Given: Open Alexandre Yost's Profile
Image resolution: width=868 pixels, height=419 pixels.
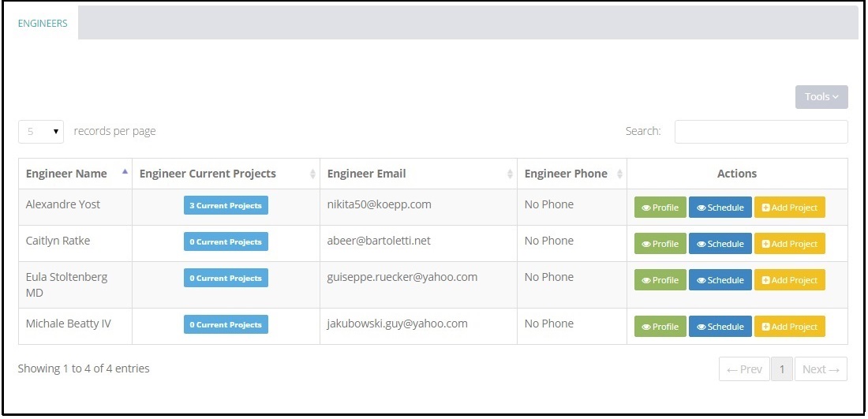Looking at the screenshot, I should pyautogui.click(x=660, y=208).
